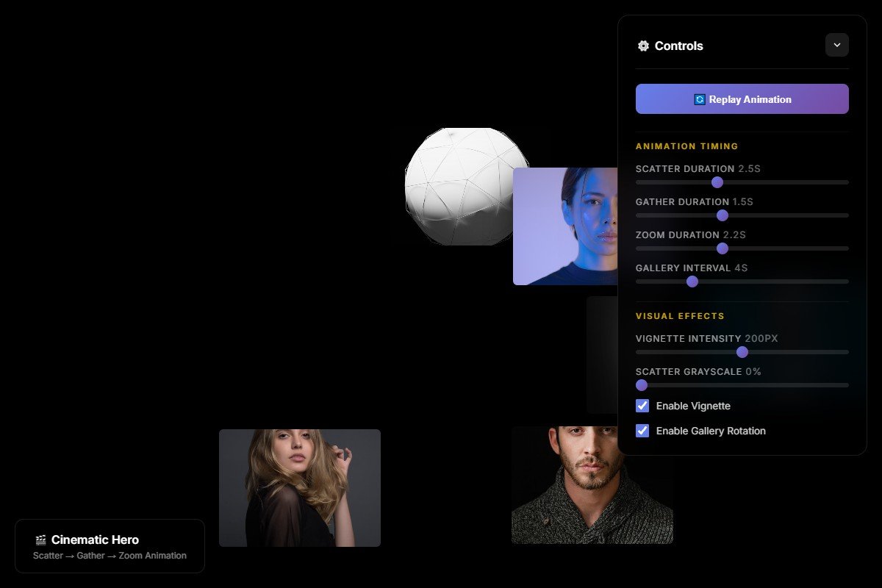Disable the Enable Vignette checkbox
The height and width of the screenshot is (588, 882).
pyautogui.click(x=642, y=406)
